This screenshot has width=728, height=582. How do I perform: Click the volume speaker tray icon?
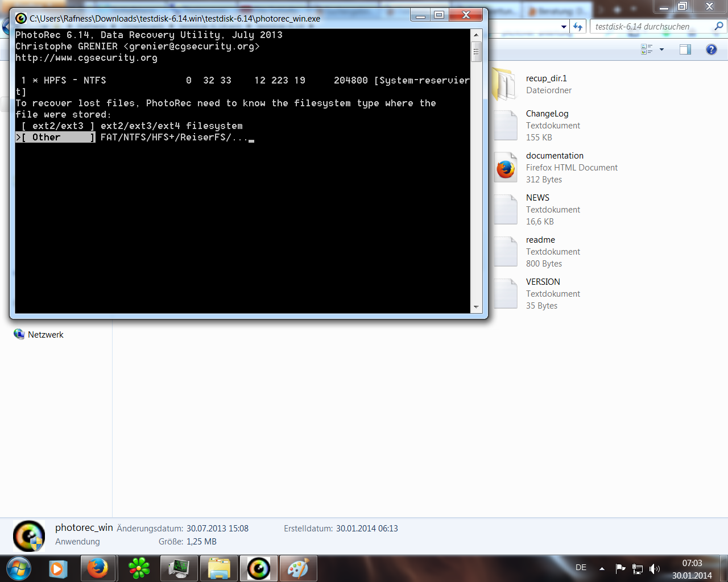pos(655,568)
